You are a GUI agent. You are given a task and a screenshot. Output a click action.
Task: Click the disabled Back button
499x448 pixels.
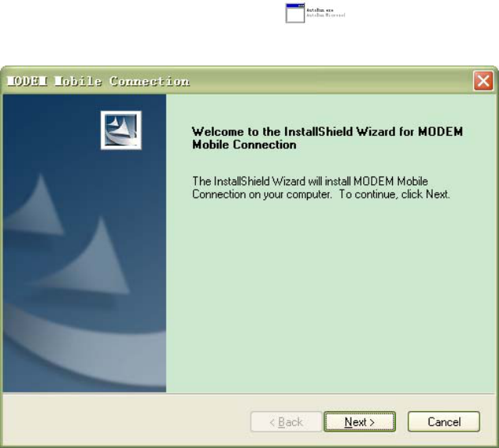coord(286,421)
